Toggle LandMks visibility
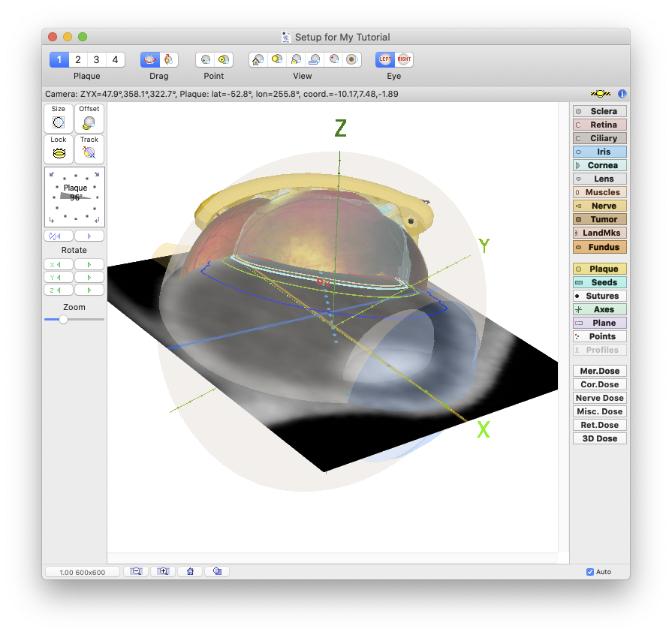The height and width of the screenshot is (635, 672). point(600,233)
